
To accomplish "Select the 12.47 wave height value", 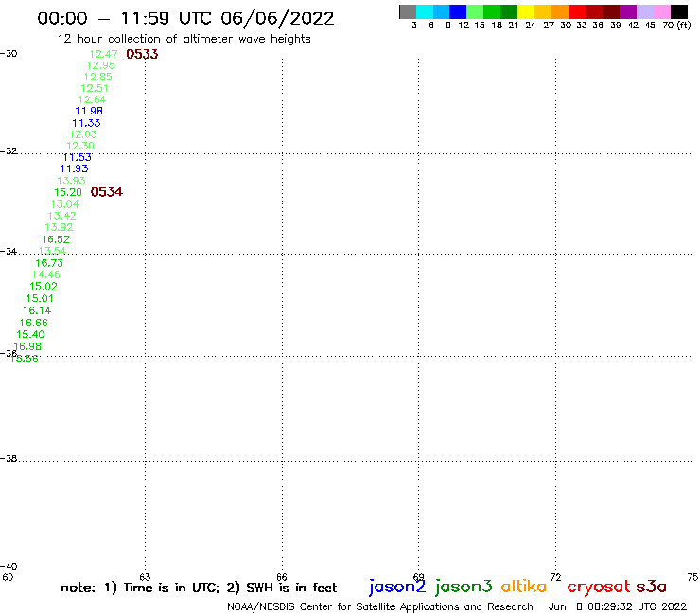I will 103,54.
